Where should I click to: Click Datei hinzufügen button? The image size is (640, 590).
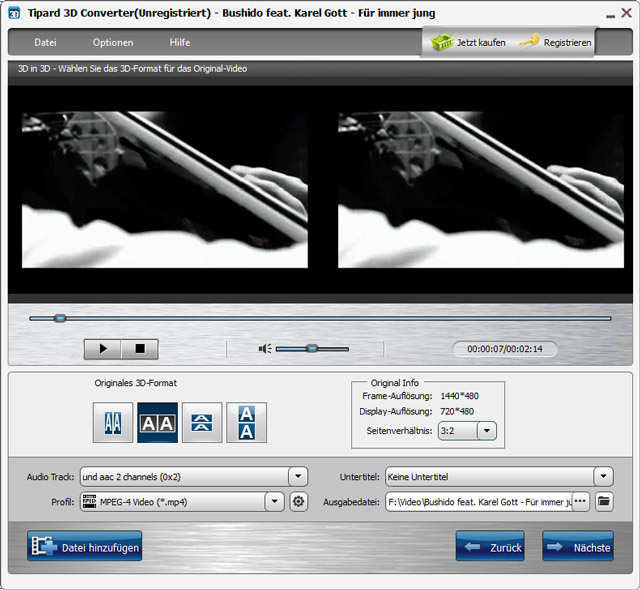pos(84,546)
